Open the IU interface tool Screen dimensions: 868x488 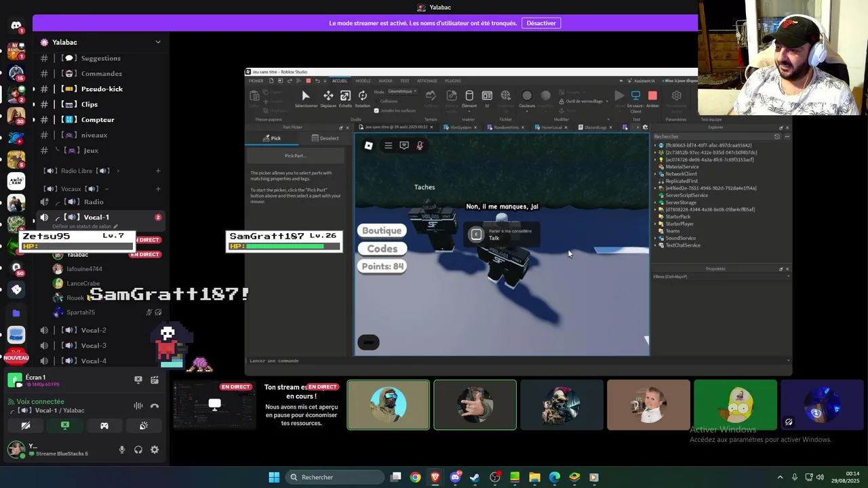tap(487, 99)
